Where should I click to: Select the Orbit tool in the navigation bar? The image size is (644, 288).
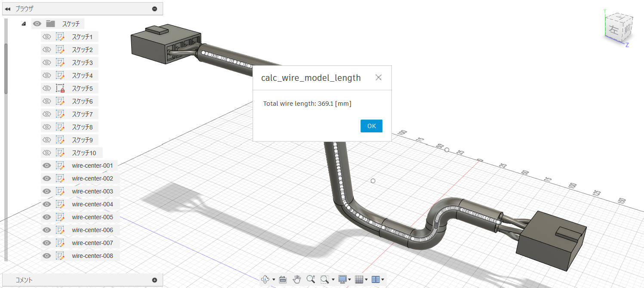(266, 279)
